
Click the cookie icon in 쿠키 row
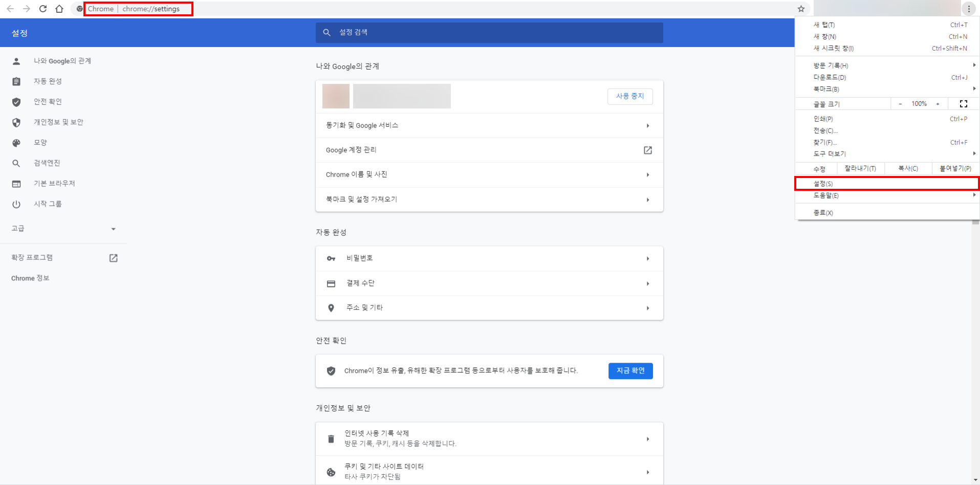(x=331, y=472)
